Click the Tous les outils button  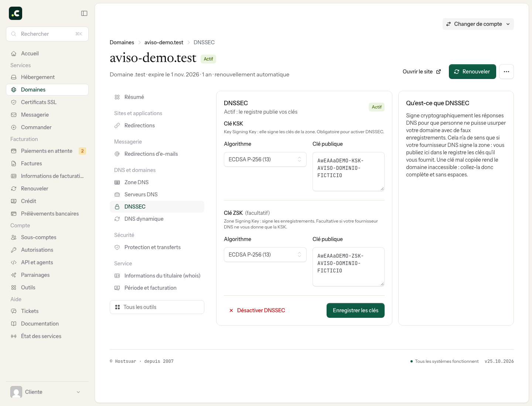pyautogui.click(x=157, y=307)
